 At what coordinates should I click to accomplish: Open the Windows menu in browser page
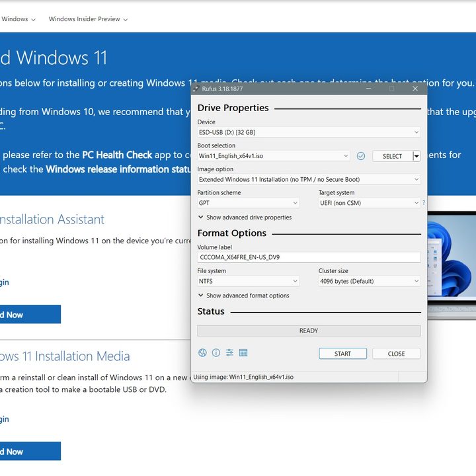pos(19,19)
